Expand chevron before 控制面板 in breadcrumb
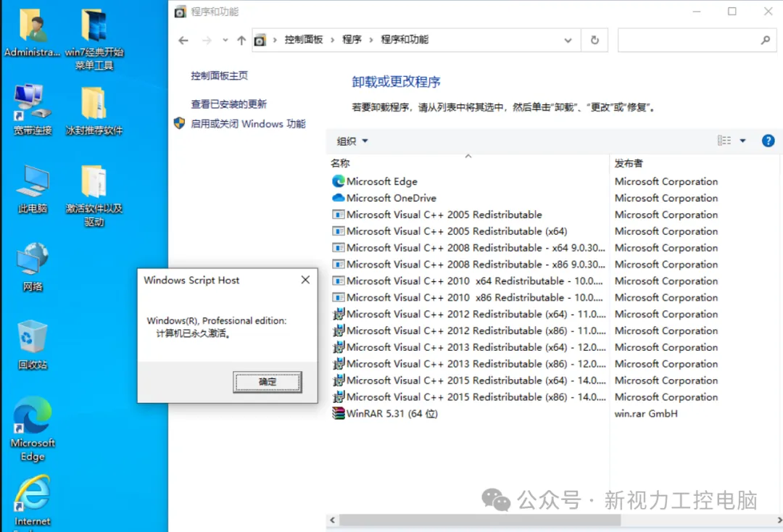Screen dimensions: 783x532 click(275, 40)
